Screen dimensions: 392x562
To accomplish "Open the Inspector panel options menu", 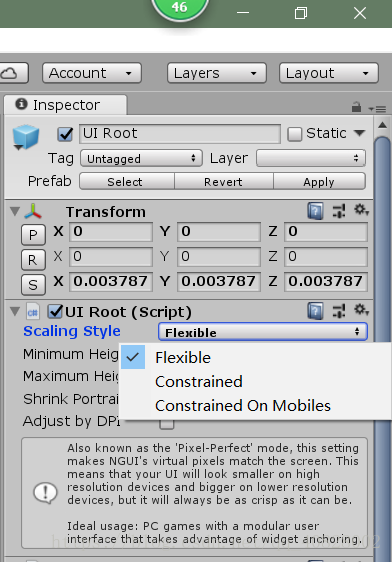I will point(377,108).
